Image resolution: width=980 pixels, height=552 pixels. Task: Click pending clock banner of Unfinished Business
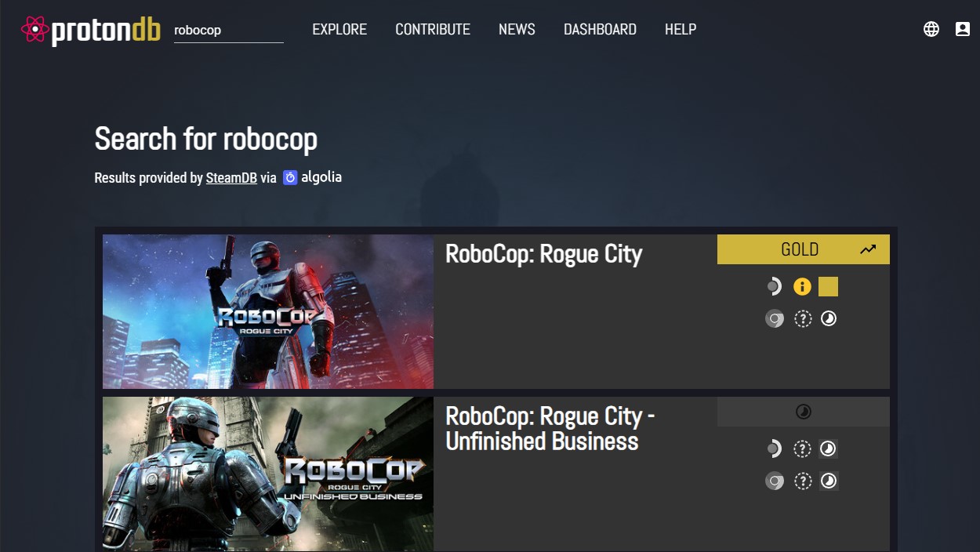click(804, 412)
